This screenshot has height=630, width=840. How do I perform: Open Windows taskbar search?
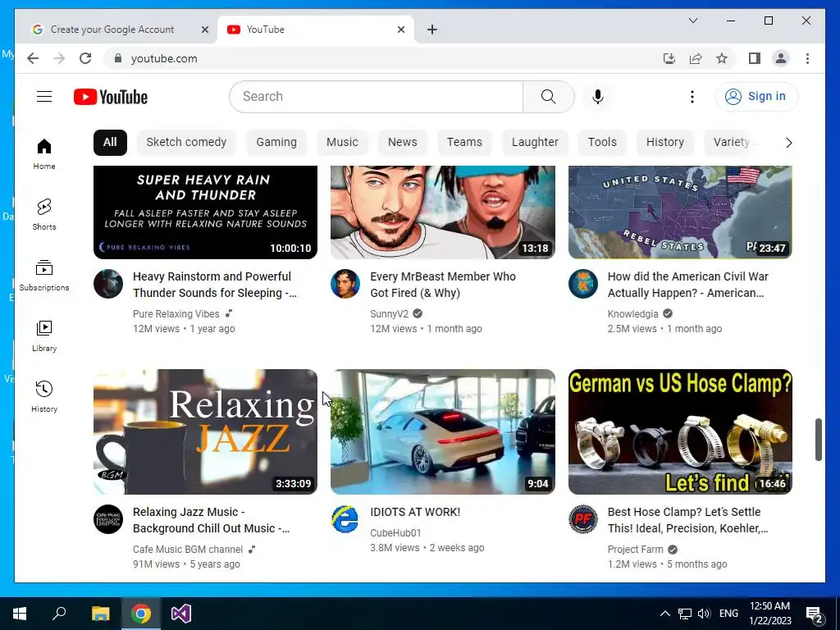click(x=59, y=614)
